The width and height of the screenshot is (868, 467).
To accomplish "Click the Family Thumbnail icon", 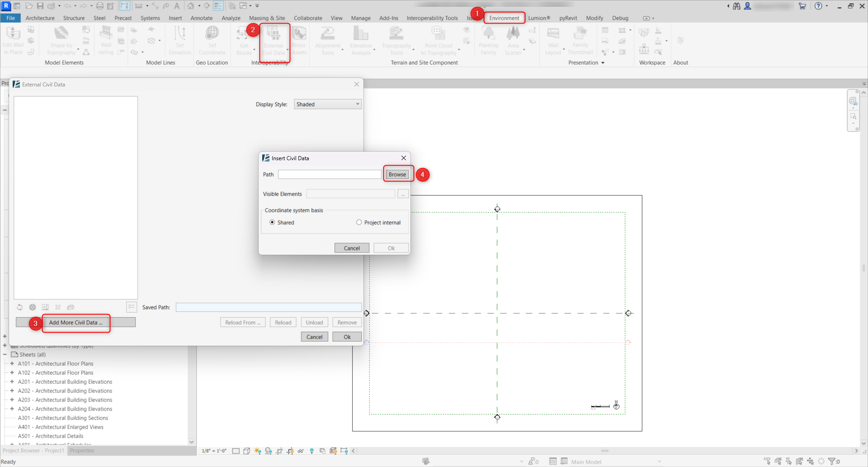I will (580, 41).
